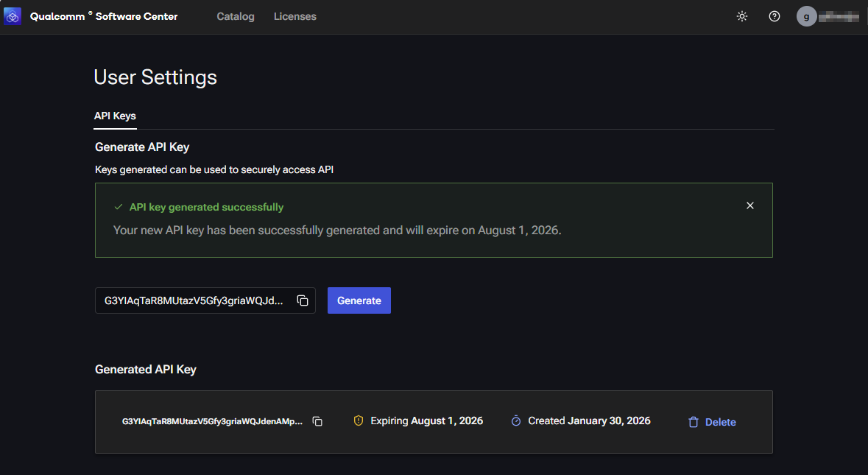Open the user avatar 'g' menu
Image resolution: width=868 pixels, height=475 pixels.
point(807,17)
